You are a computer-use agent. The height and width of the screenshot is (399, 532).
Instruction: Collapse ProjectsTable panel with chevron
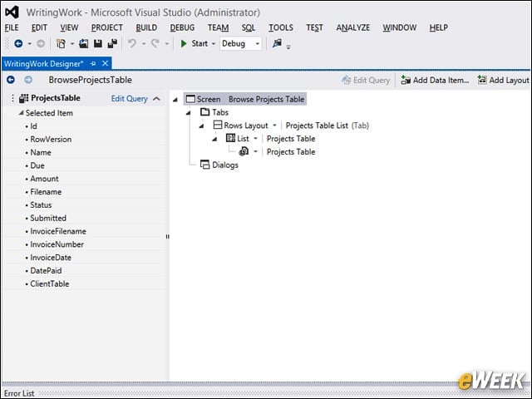pyautogui.click(x=156, y=99)
